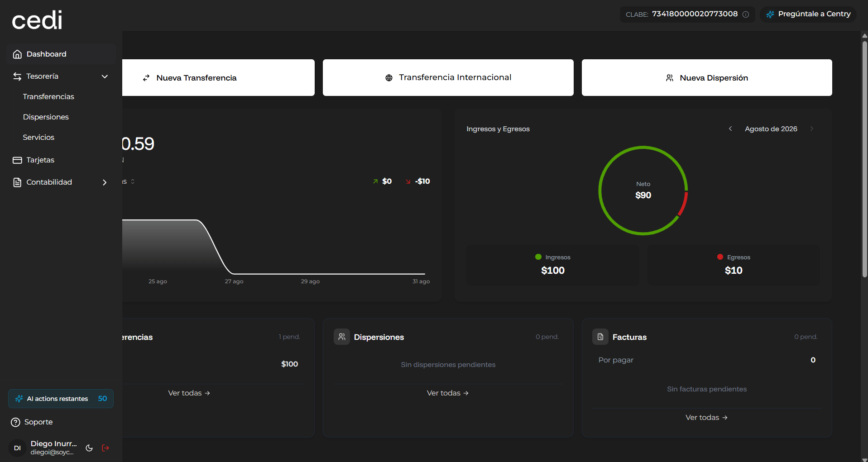Collapse the Tesorería section chevron

[105, 76]
